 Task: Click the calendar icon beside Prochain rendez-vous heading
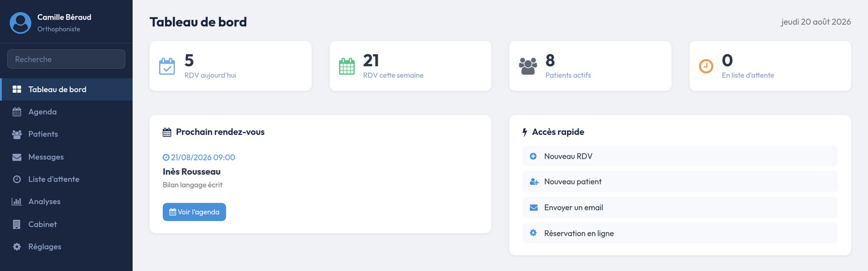[x=167, y=132]
